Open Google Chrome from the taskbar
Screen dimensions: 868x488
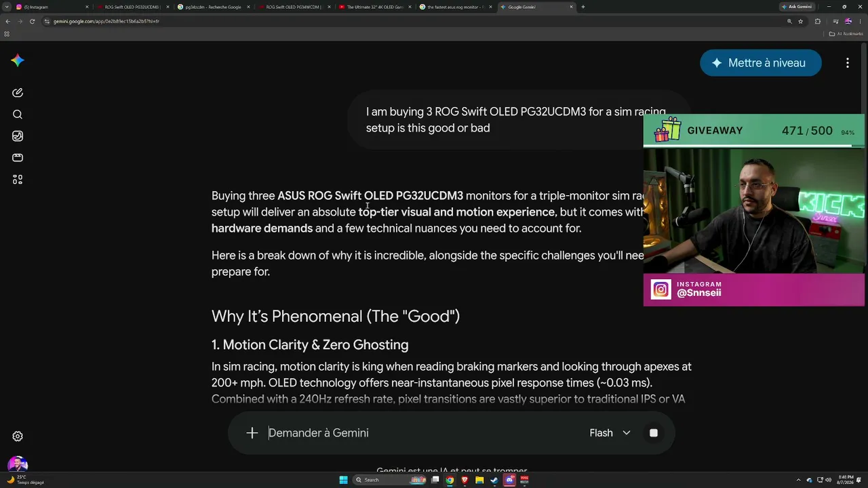point(450,480)
